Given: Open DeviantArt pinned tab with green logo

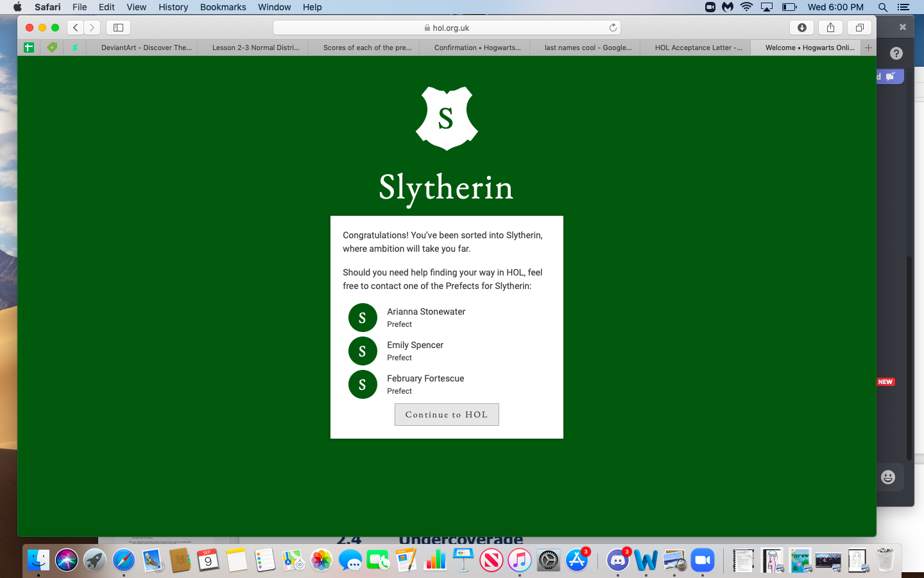Looking at the screenshot, I should pos(75,48).
